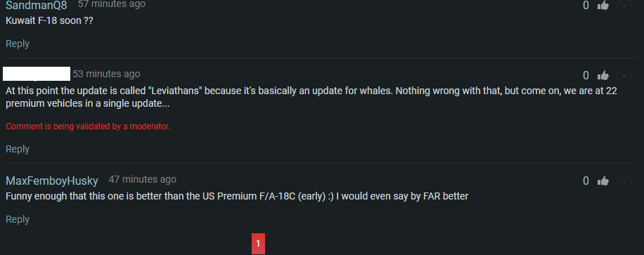This screenshot has width=644, height=255.
Task: Open MaxFemboyHusky's user profile
Action: 52,181
